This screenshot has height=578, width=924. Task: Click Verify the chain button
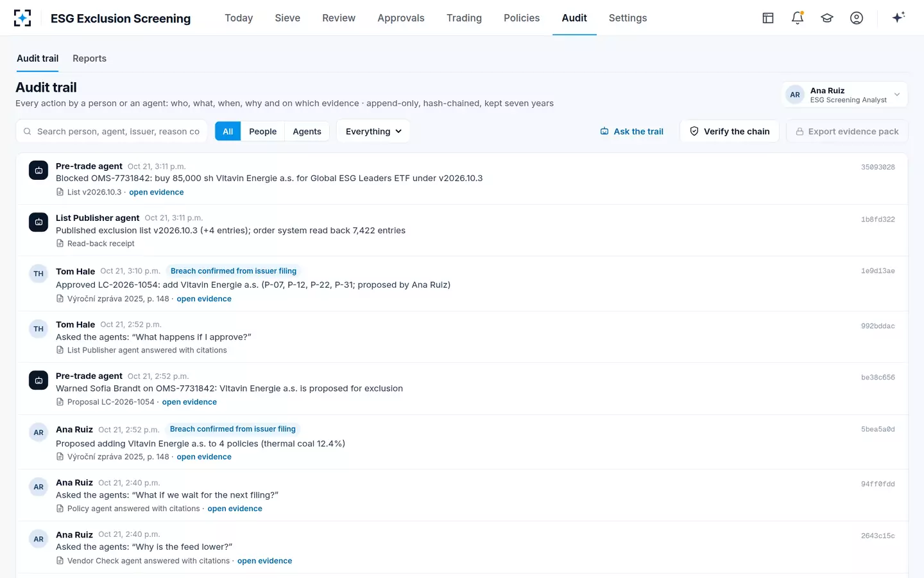click(x=730, y=131)
